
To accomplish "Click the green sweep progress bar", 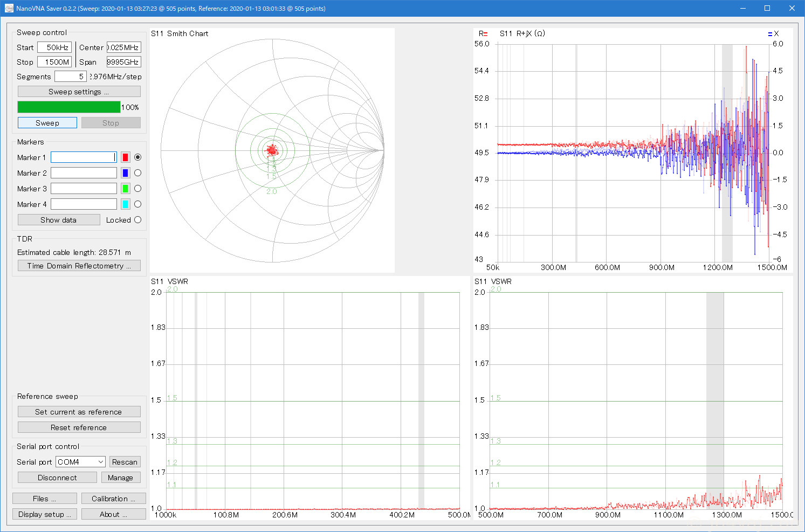I will pyautogui.click(x=69, y=107).
